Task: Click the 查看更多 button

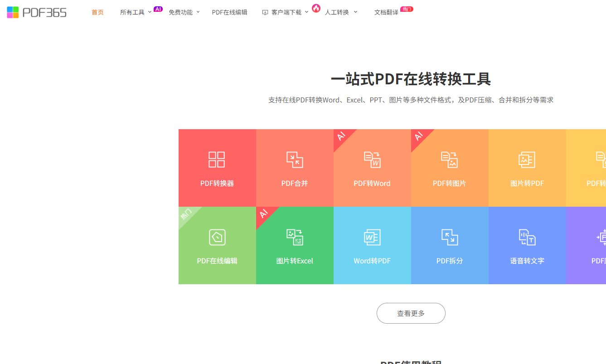Action: (x=411, y=313)
